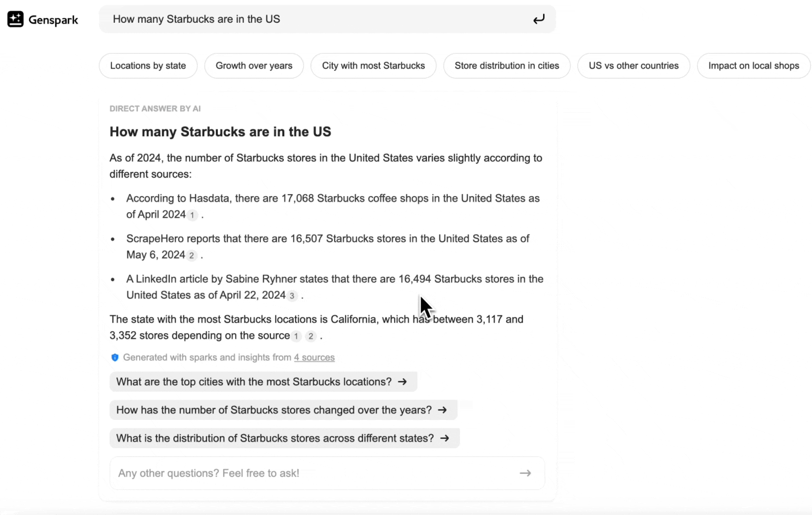Open citation 3 after LinkedIn article statement
The width and height of the screenshot is (812, 515).
click(x=292, y=296)
